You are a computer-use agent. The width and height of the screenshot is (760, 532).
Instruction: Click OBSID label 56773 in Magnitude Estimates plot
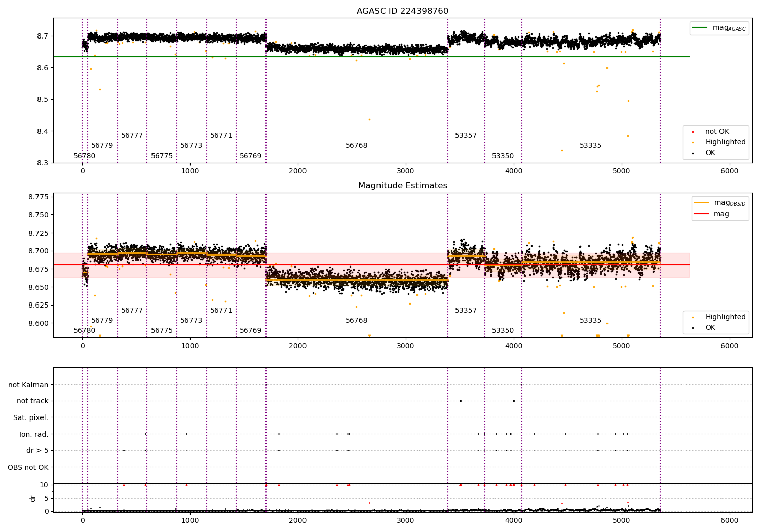(x=191, y=321)
